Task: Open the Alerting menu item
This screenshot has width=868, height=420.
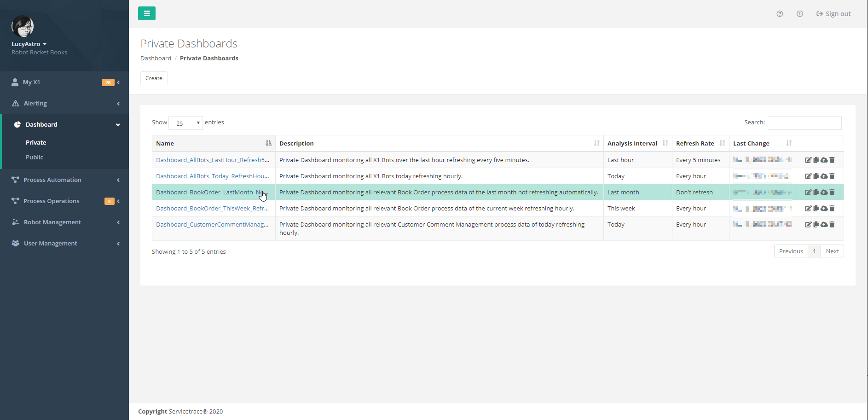Action: pos(35,103)
